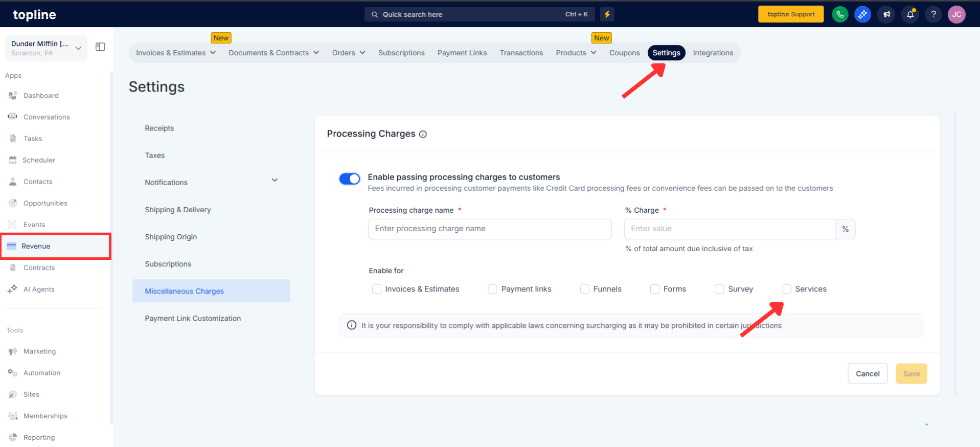Collapse the sidebar with the panel icon
980x447 pixels.
pos(100,47)
